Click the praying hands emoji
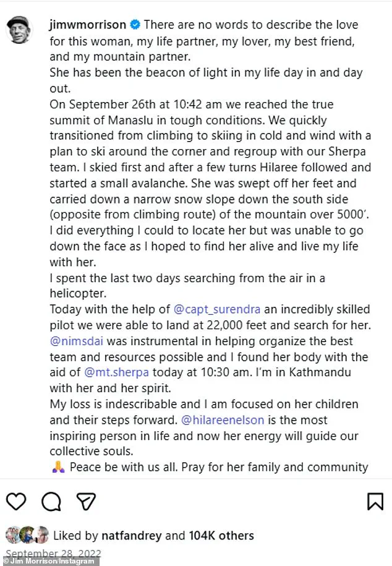The height and width of the screenshot is (566, 392). pyautogui.click(x=58, y=467)
